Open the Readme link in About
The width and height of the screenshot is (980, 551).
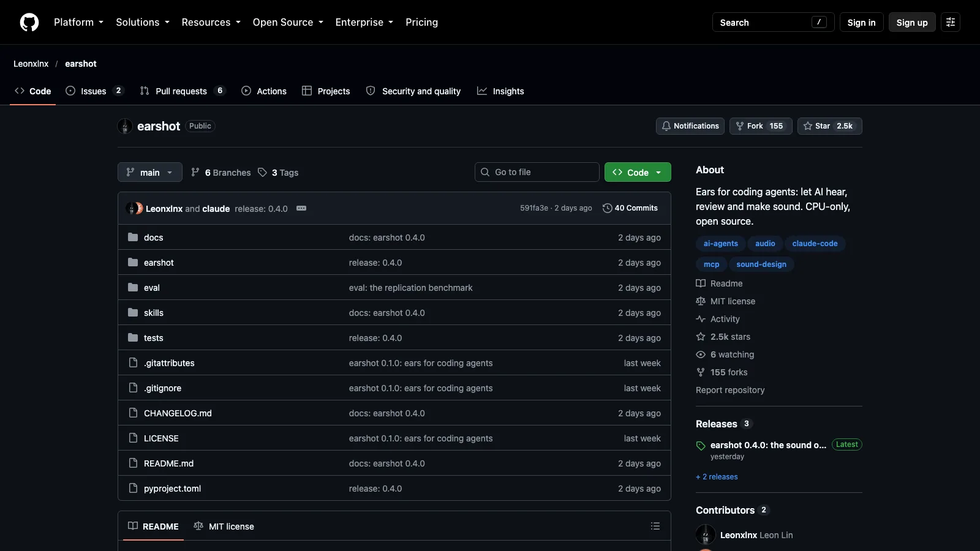[719, 283]
